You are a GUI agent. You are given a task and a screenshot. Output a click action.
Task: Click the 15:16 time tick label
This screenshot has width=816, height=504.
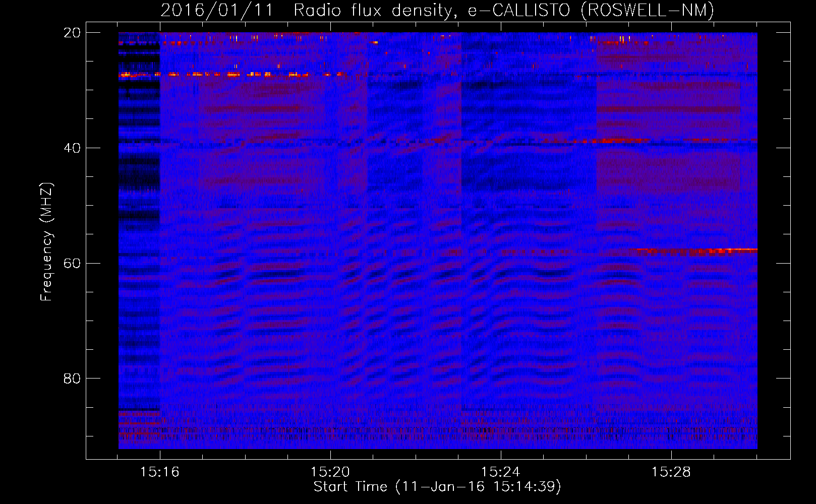pos(160,472)
